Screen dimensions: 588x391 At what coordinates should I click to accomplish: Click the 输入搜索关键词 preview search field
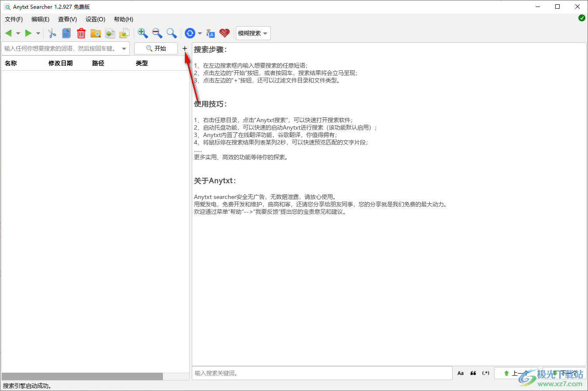pos(322,373)
